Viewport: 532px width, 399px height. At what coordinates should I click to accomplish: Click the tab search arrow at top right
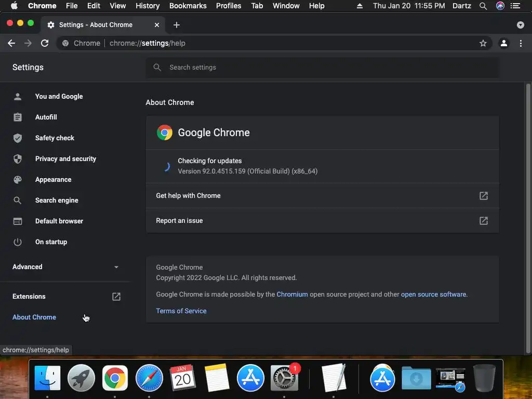(520, 25)
